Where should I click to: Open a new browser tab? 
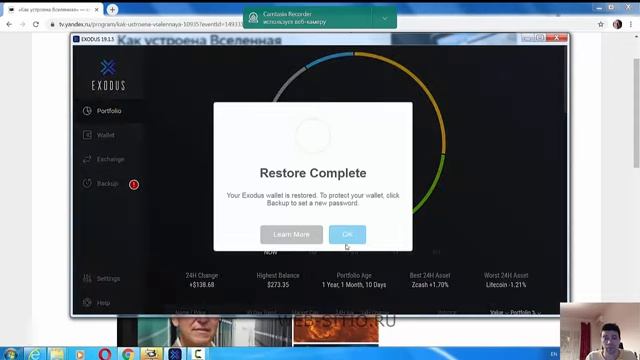tap(112, 9)
